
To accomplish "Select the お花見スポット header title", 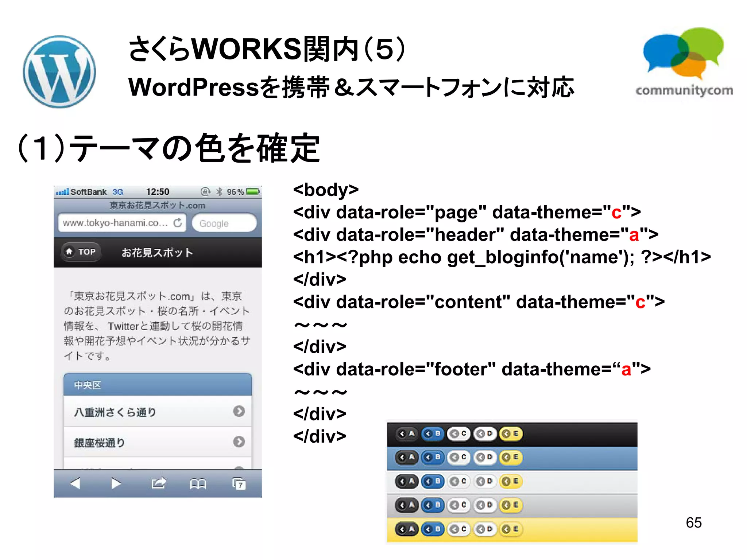I will click(x=157, y=252).
